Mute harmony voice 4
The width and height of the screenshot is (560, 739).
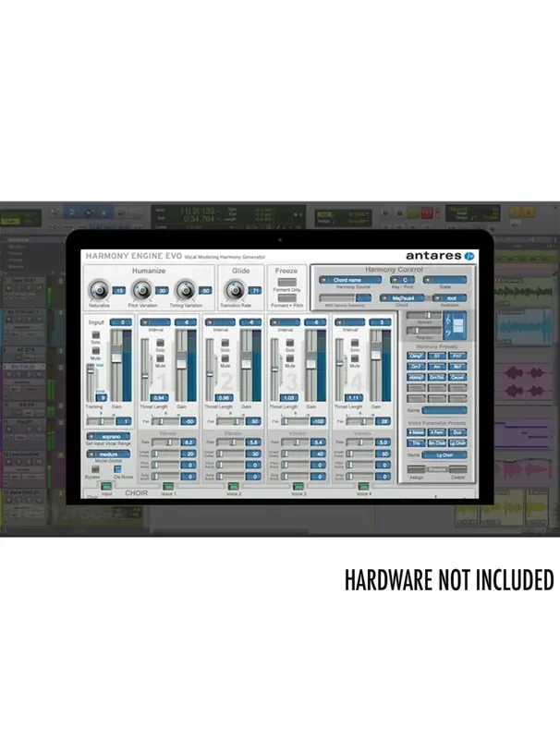point(355,359)
